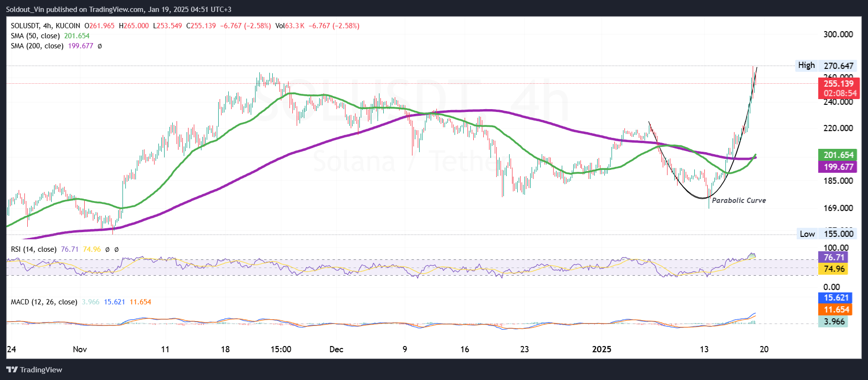Viewport: 868px width, 380px height.
Task: Click the 11 date label on time axis
Action: click(165, 349)
